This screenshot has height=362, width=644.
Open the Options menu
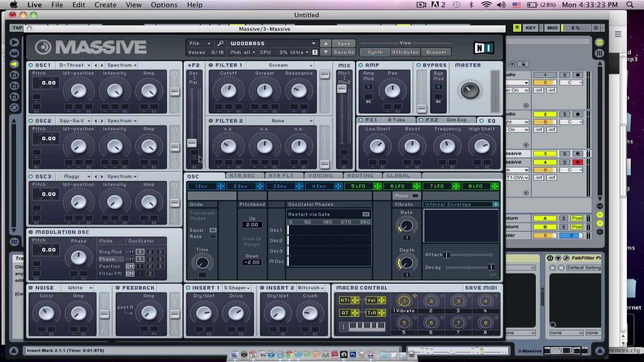[164, 5]
